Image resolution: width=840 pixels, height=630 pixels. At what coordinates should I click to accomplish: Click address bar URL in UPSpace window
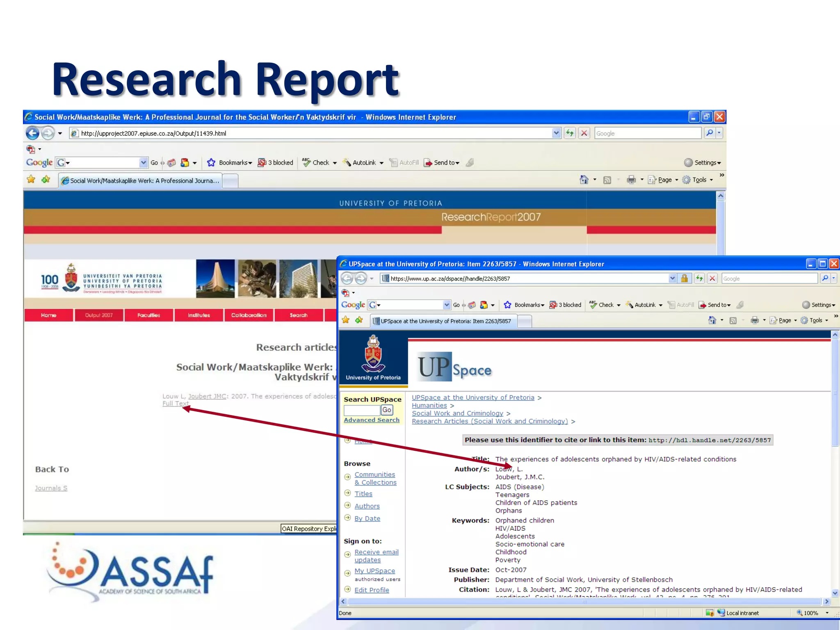click(x=450, y=278)
